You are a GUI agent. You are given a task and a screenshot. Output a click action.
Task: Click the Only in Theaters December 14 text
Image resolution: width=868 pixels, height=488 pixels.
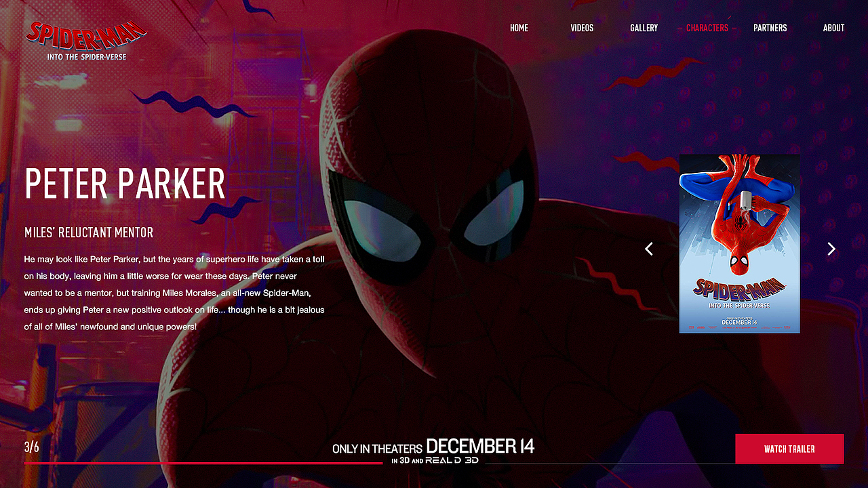[433, 447]
